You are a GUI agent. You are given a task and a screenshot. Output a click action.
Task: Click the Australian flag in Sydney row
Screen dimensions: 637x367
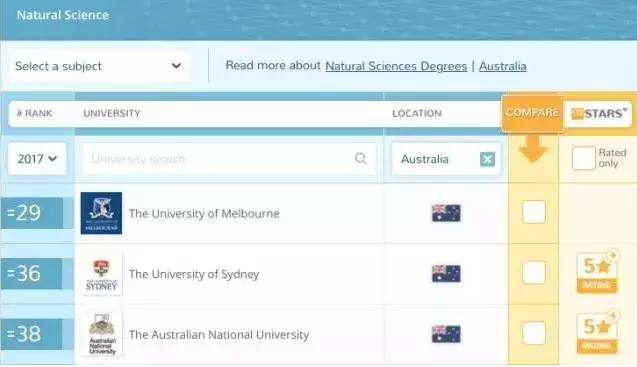click(446, 274)
